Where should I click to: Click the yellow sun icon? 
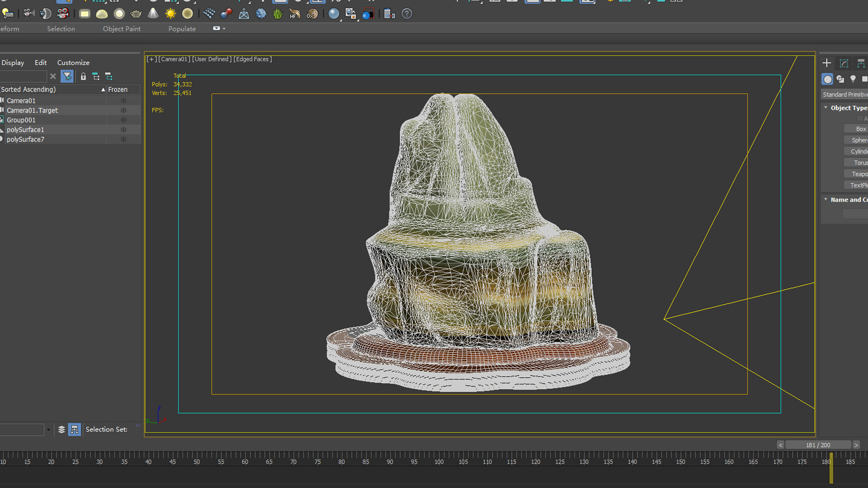coord(170,14)
